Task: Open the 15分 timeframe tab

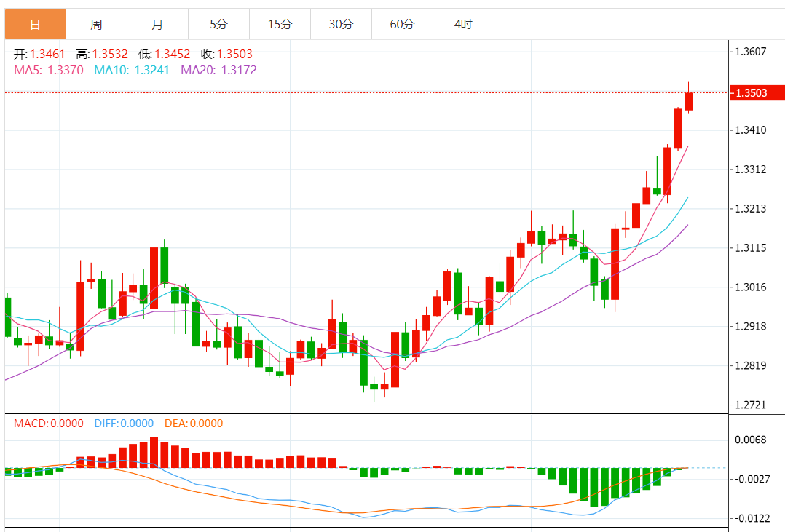Action: 280,24
